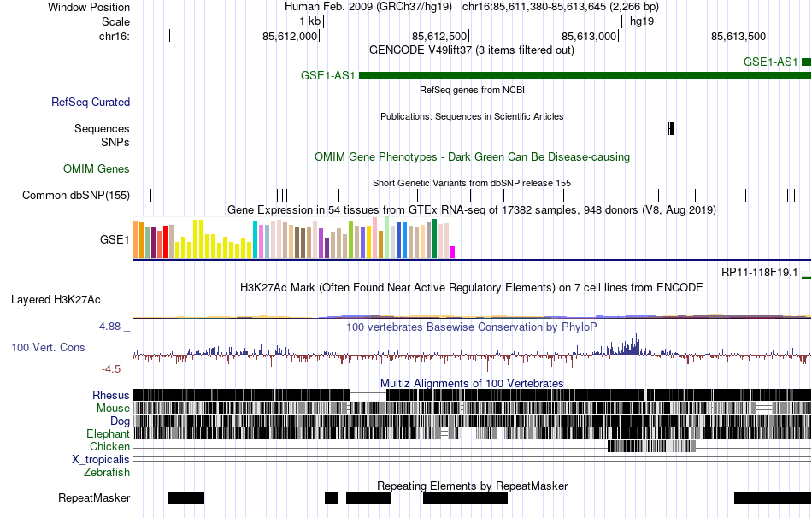The width and height of the screenshot is (812, 518).
Task: Click the 100 Vert. Cons track label
Action: pyautogui.click(x=48, y=348)
